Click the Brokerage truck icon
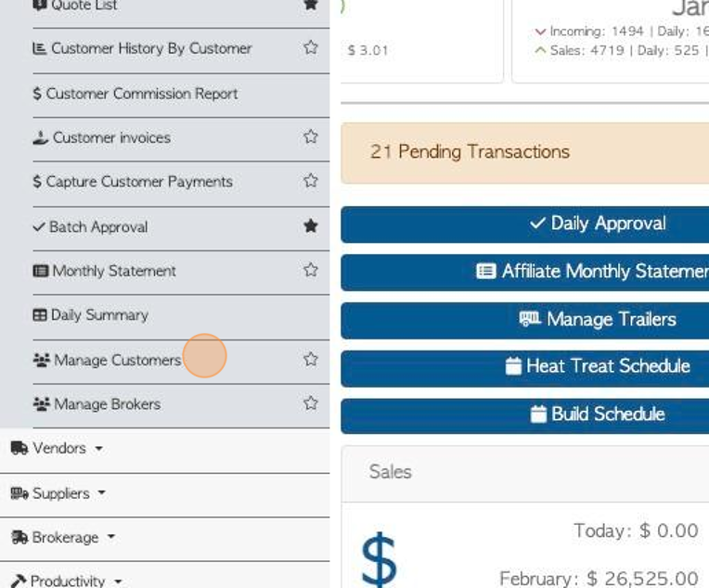Image resolution: width=709 pixels, height=588 pixels. coord(19,537)
